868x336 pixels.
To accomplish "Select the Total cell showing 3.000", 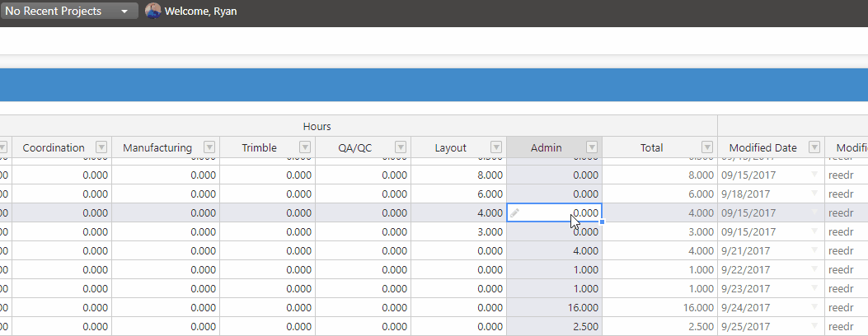I will click(659, 231).
